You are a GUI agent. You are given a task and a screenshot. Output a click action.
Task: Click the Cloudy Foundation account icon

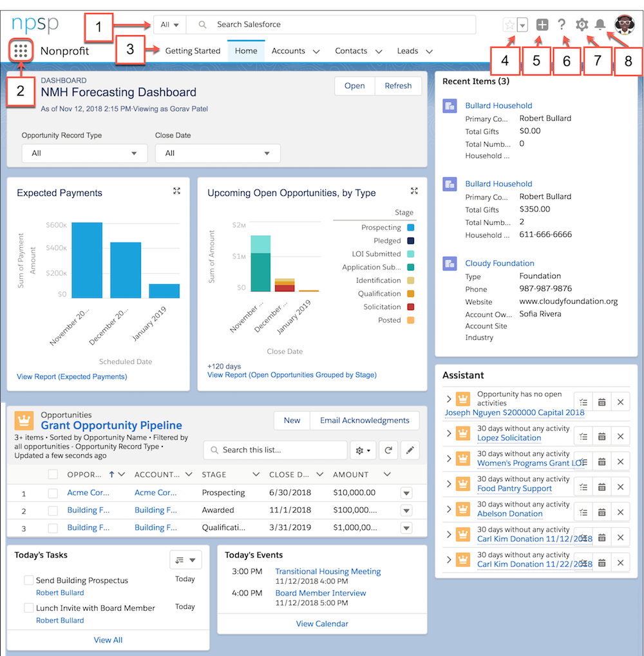450,264
